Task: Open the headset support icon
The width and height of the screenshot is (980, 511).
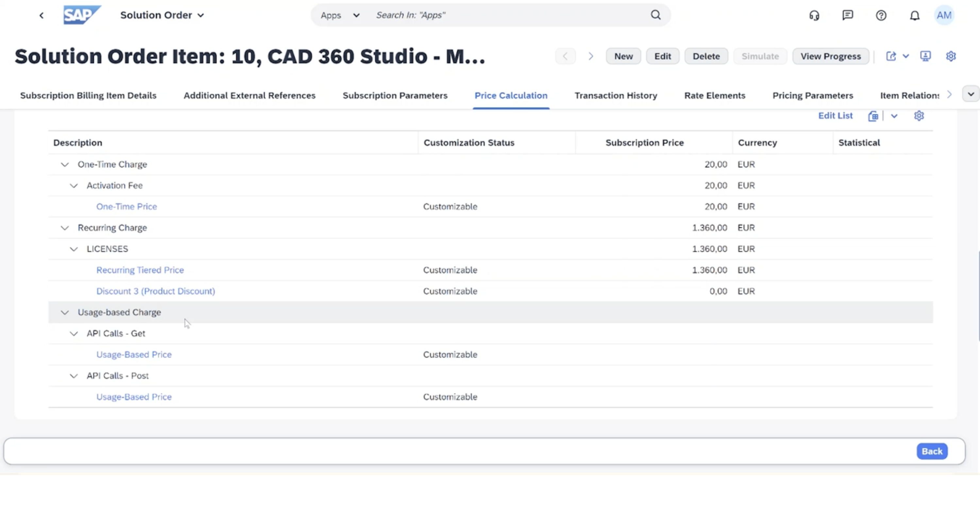Action: 814,15
